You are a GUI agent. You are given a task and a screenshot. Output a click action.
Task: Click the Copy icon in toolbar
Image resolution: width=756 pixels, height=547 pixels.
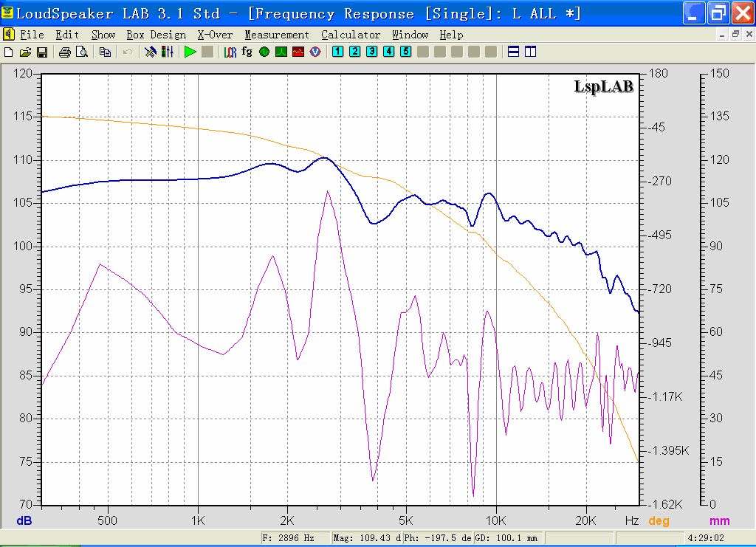coord(105,52)
